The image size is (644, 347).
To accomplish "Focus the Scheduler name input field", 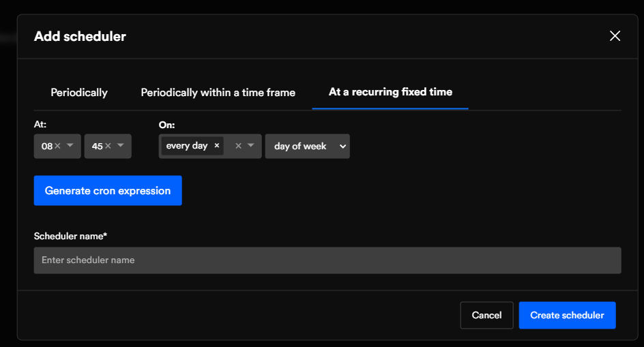I will coord(327,260).
